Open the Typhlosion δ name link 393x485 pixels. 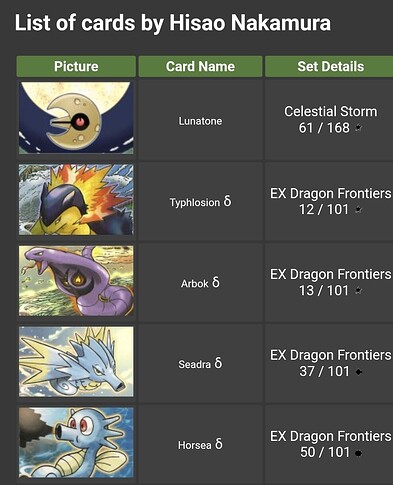click(200, 202)
